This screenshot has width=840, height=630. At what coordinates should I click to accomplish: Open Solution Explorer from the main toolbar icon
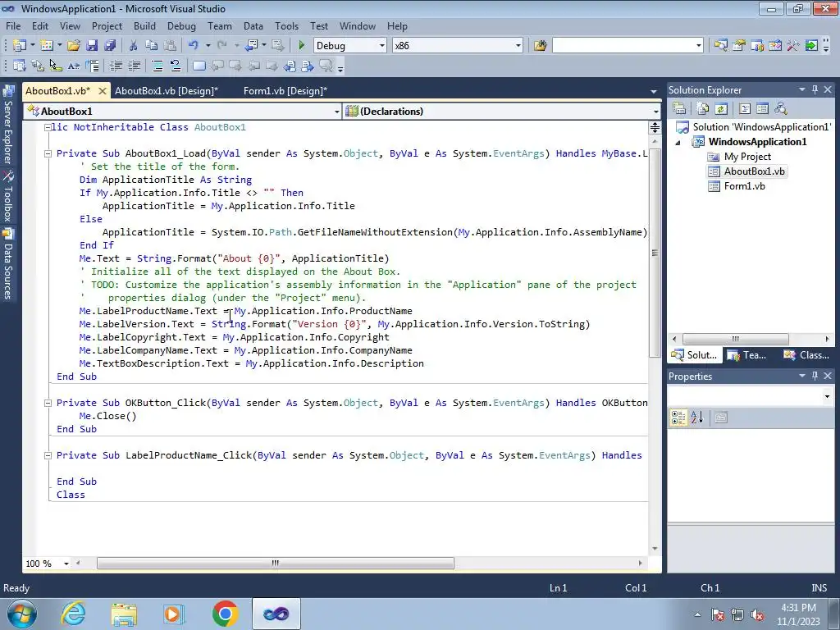pos(720,46)
